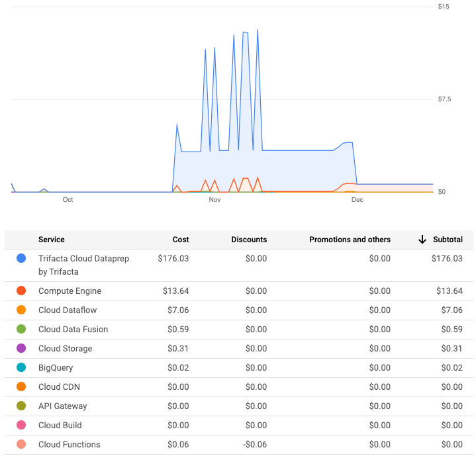Click the Nov label on chart axis

[x=214, y=199]
